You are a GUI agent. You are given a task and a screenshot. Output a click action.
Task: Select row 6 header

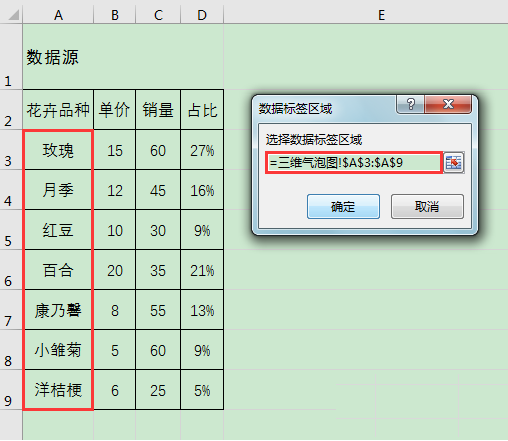[11, 270]
